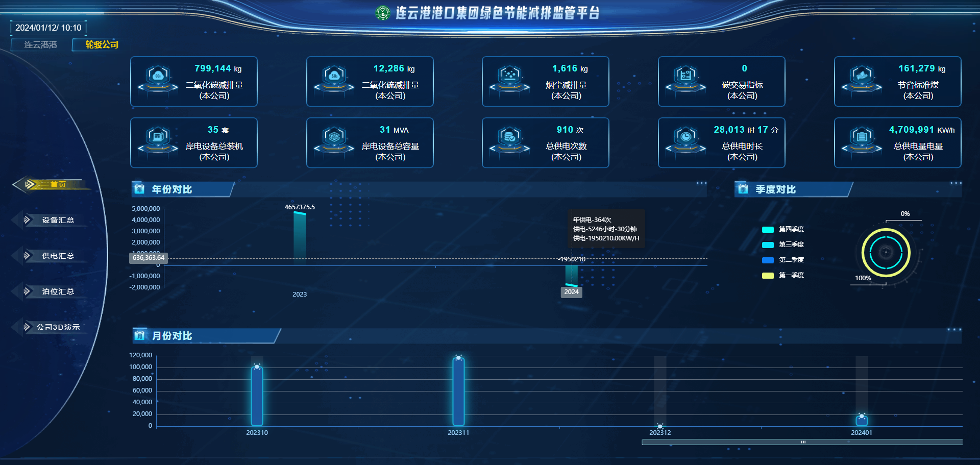Switch to the 连云港港 tab
980x465 pixels.
click(x=40, y=45)
